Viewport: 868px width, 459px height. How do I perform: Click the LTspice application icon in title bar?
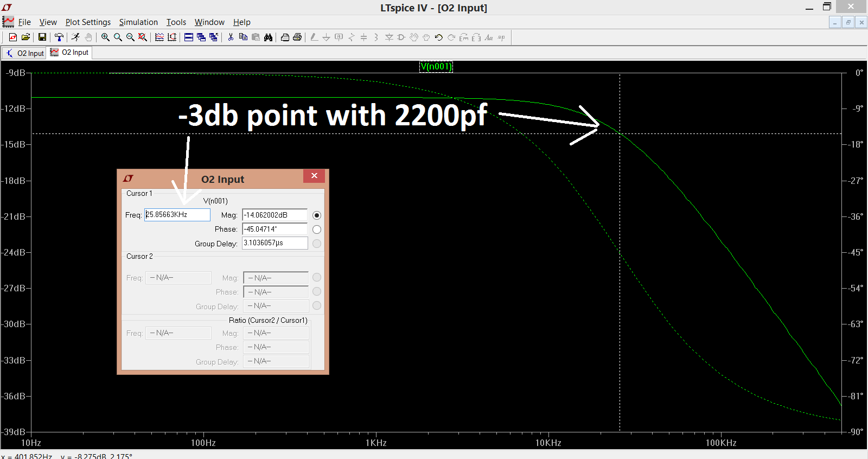click(7, 7)
